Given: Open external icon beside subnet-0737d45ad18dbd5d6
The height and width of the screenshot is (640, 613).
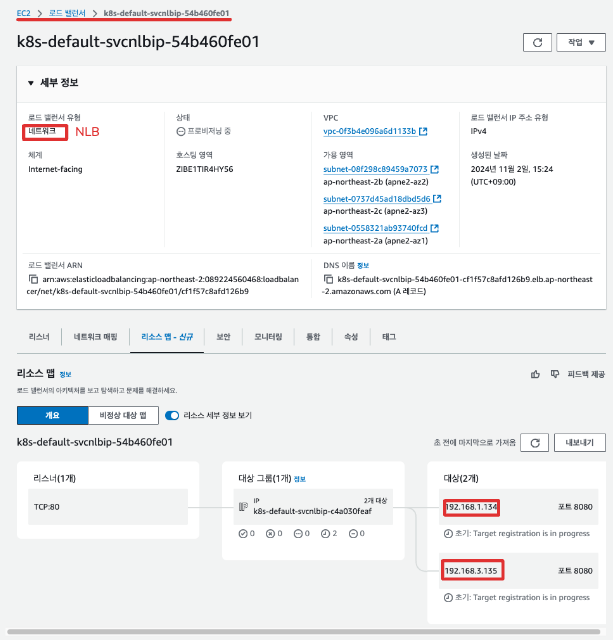Looking at the screenshot, I should (x=437, y=199).
